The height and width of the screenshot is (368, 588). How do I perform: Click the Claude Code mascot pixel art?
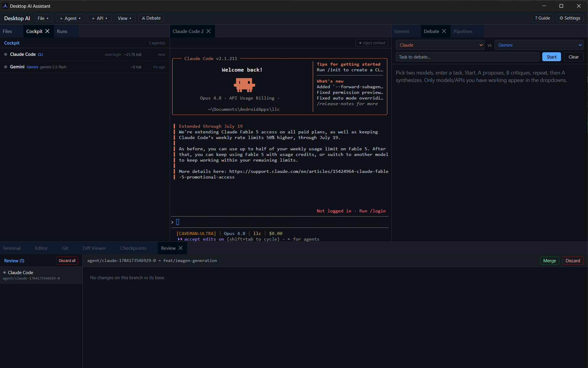[244, 85]
